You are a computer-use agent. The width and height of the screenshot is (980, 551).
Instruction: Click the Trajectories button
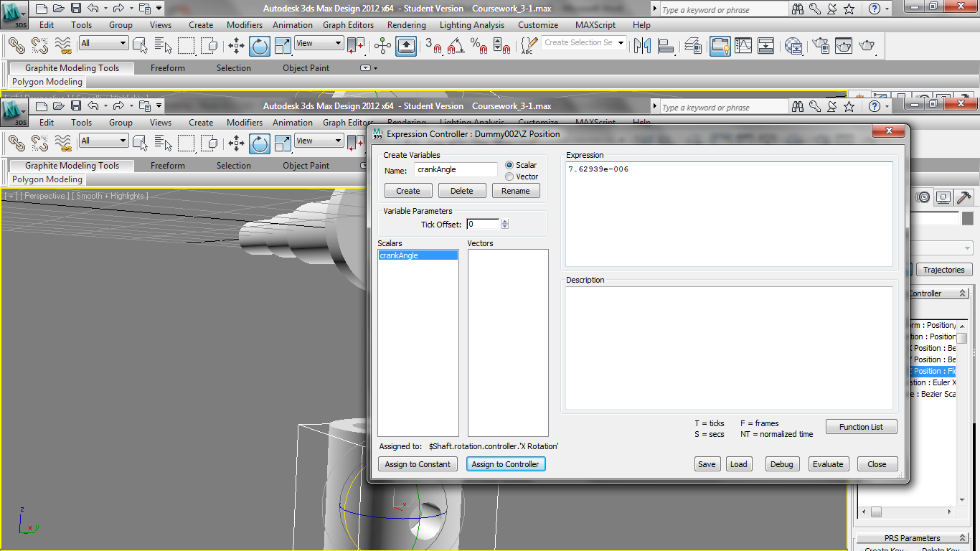[x=944, y=270]
